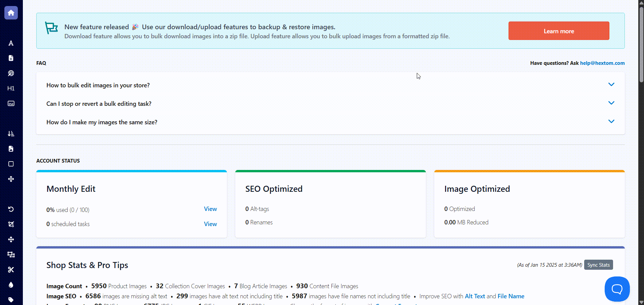The height and width of the screenshot is (305, 644).
Task: Open the Alt Text link in Image SEO
Action: 475,296
